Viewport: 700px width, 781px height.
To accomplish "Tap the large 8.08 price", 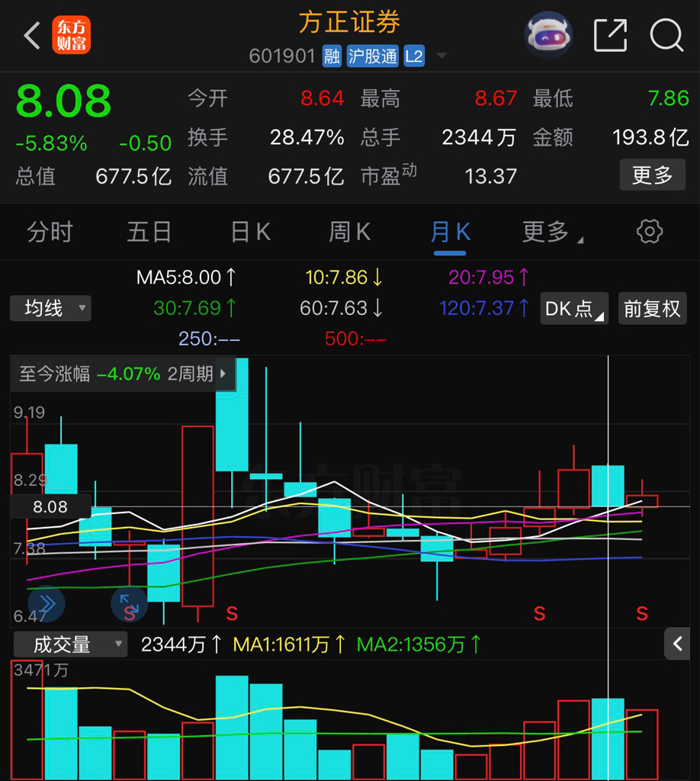I will [63, 101].
